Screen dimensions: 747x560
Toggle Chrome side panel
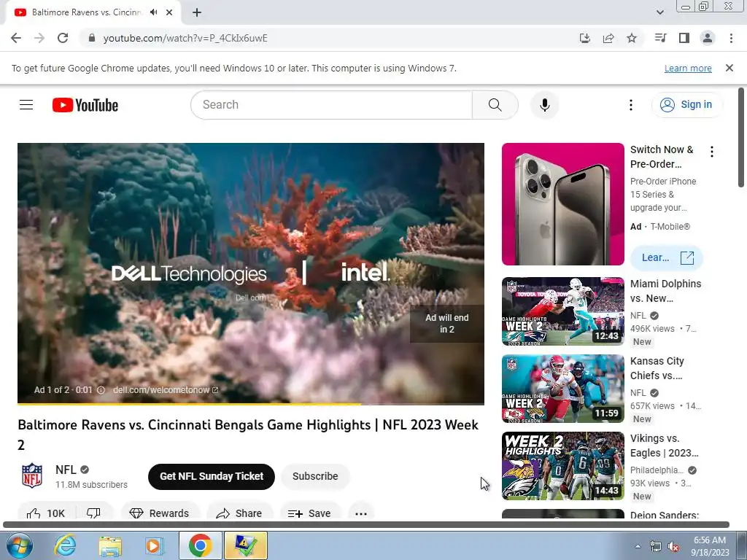click(x=684, y=38)
